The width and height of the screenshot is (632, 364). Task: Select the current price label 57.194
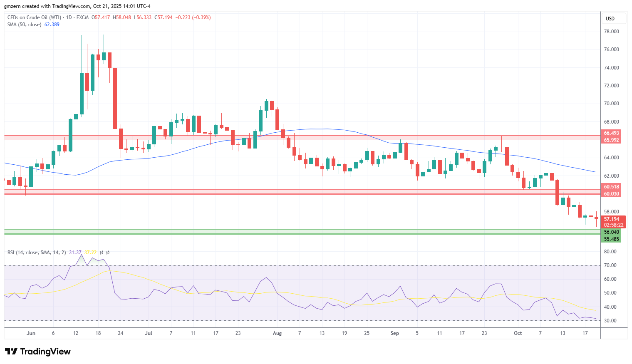pyautogui.click(x=611, y=219)
